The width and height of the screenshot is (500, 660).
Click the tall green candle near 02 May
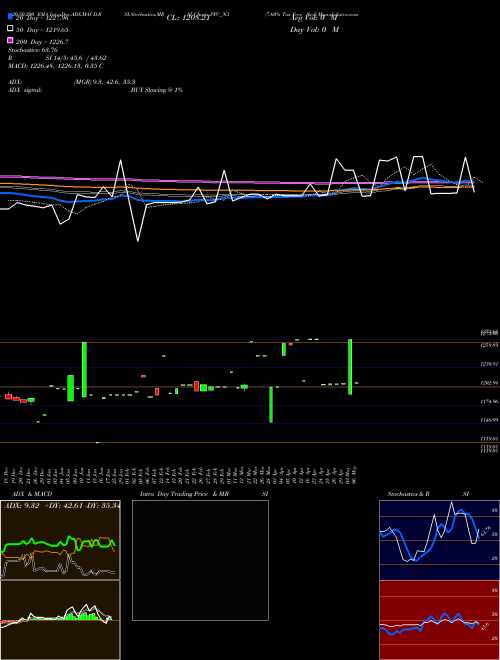point(350,367)
